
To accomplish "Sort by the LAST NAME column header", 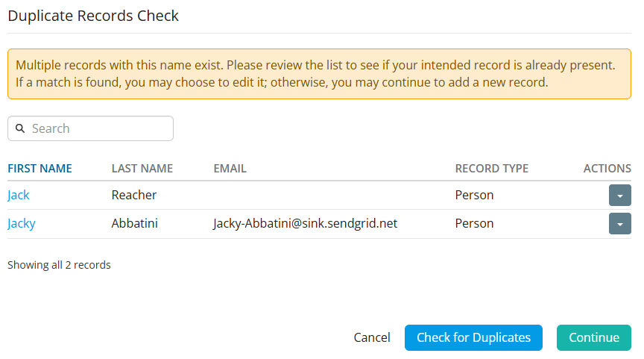I will coord(142,168).
